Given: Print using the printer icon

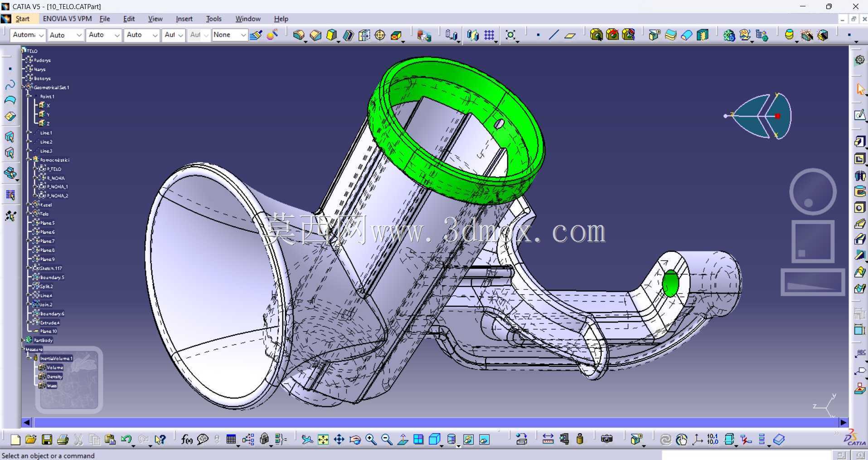Looking at the screenshot, I should pyautogui.click(x=63, y=440).
